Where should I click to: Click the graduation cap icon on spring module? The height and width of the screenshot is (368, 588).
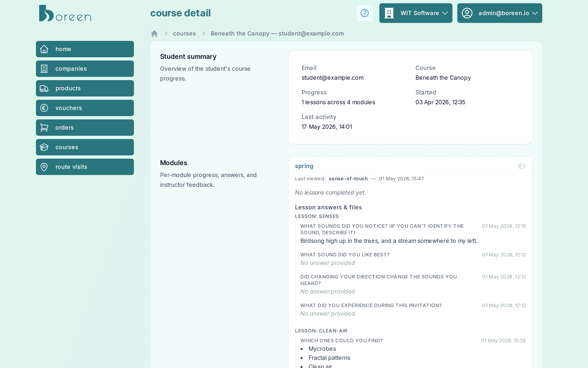[x=522, y=166]
